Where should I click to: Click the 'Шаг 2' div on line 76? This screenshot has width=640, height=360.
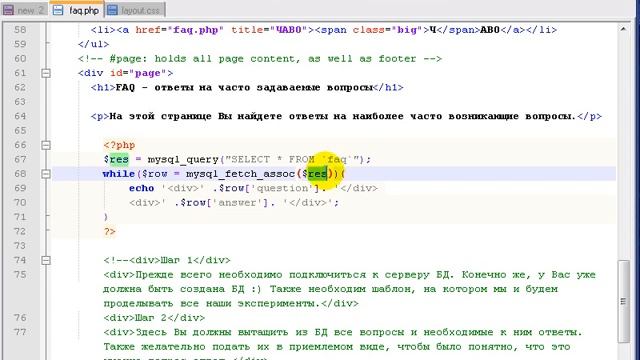point(154,318)
